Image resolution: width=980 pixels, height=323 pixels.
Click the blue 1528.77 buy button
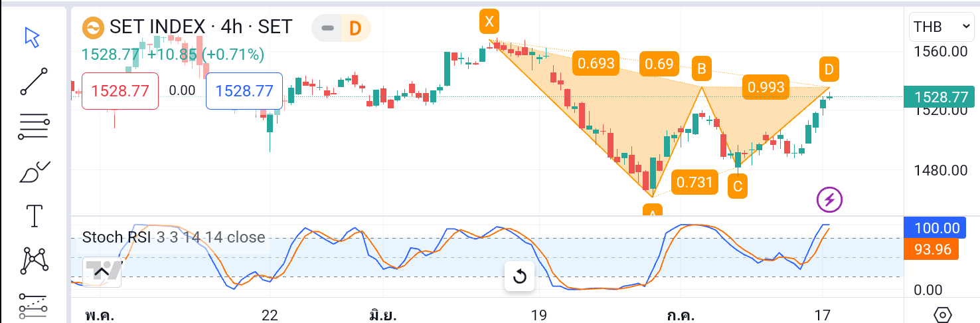coord(244,91)
